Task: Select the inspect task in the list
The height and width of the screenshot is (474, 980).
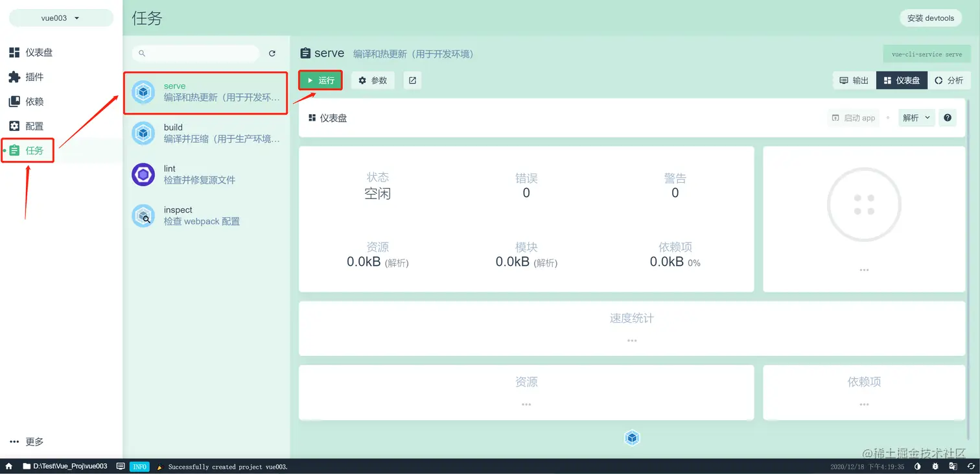Action: click(x=206, y=216)
